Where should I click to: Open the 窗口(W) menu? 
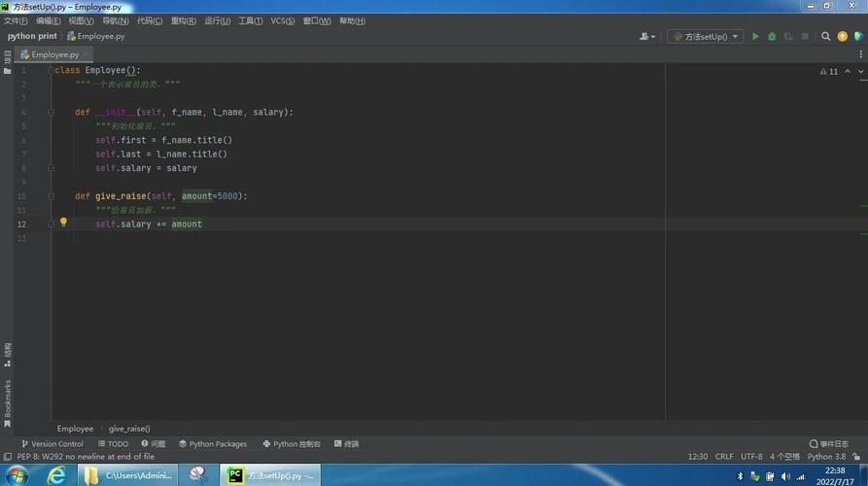click(x=317, y=20)
